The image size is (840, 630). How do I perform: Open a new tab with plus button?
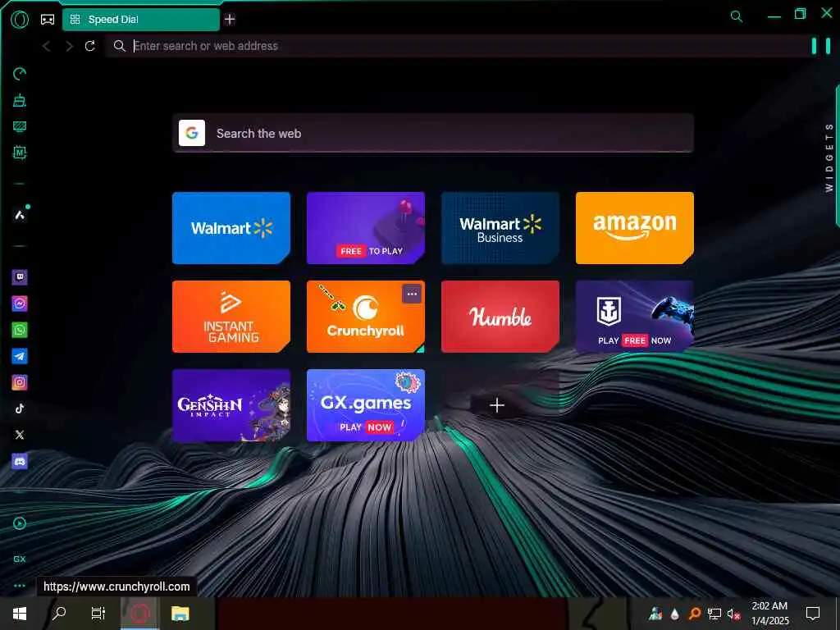(x=230, y=20)
